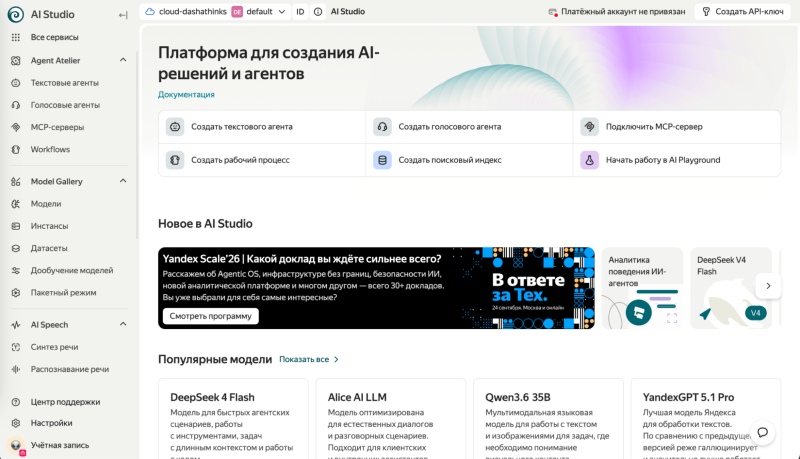Click the ID button in top bar
This screenshot has width=800, height=459.
click(301, 12)
